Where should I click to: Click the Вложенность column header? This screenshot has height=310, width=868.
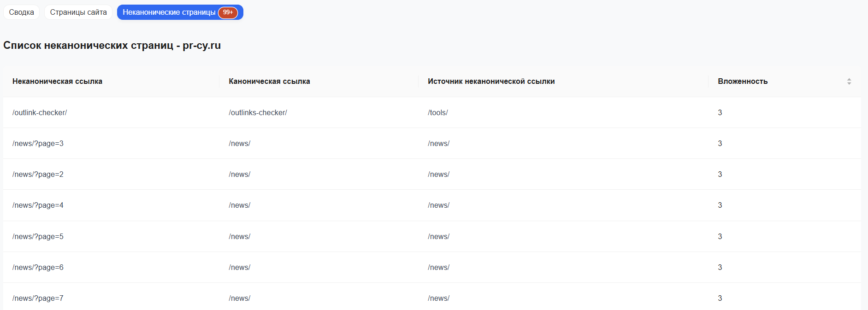tap(742, 82)
